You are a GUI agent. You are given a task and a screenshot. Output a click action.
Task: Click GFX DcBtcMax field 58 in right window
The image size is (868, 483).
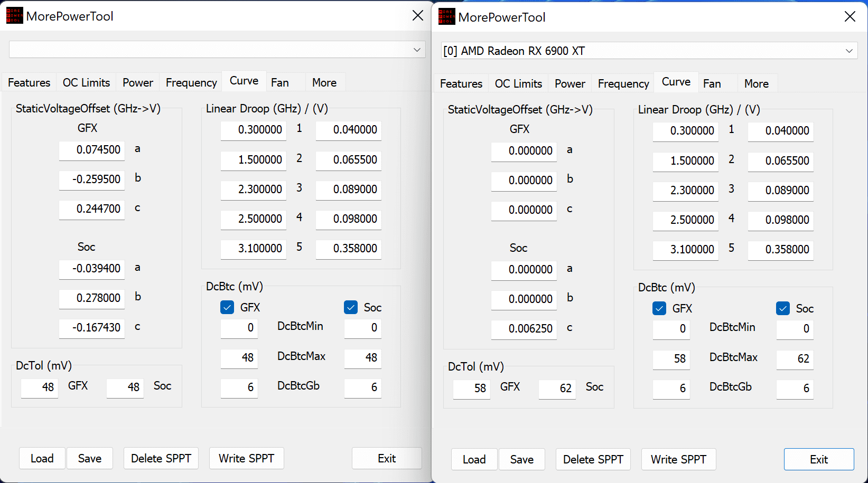pos(671,359)
